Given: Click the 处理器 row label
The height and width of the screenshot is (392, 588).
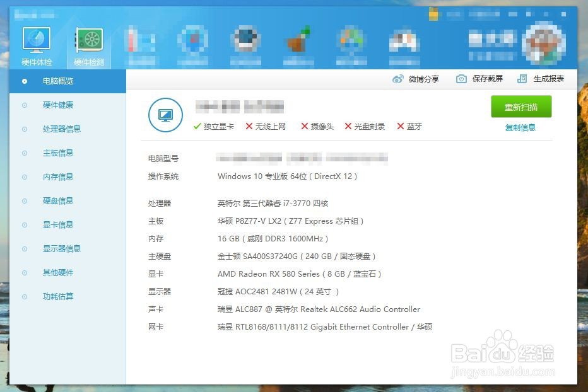Looking at the screenshot, I should [160, 204].
